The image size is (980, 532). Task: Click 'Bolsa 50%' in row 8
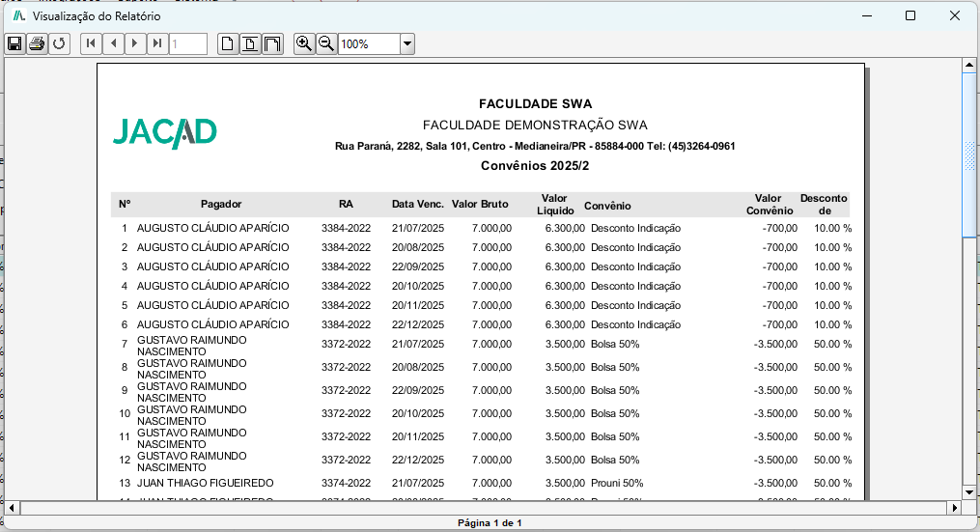(615, 368)
